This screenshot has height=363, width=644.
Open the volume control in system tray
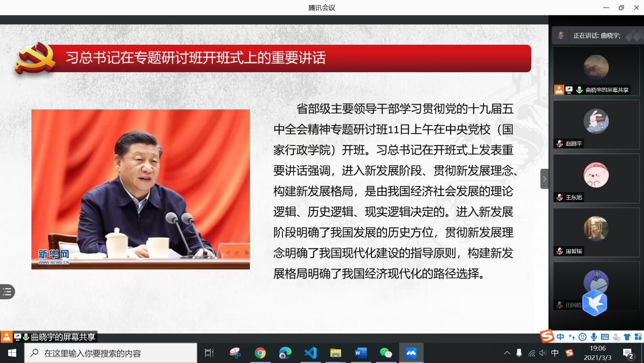pos(543,353)
